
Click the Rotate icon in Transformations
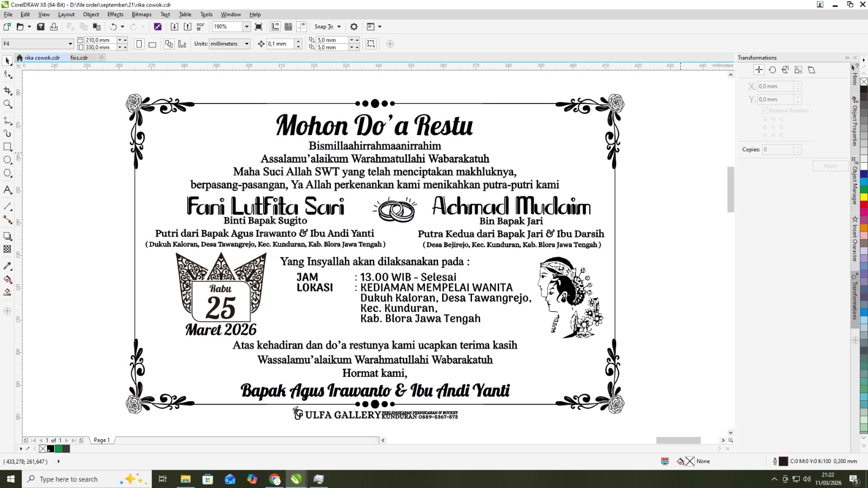pos(772,70)
